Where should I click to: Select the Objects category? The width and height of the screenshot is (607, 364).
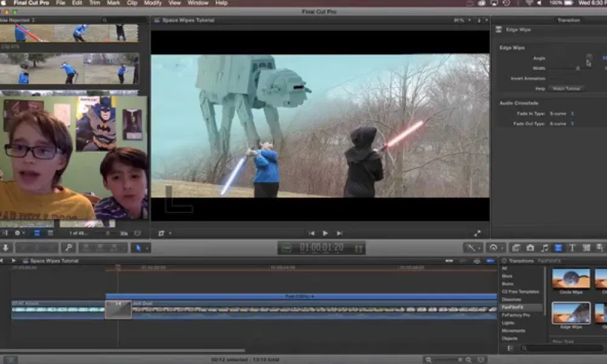[509, 338]
